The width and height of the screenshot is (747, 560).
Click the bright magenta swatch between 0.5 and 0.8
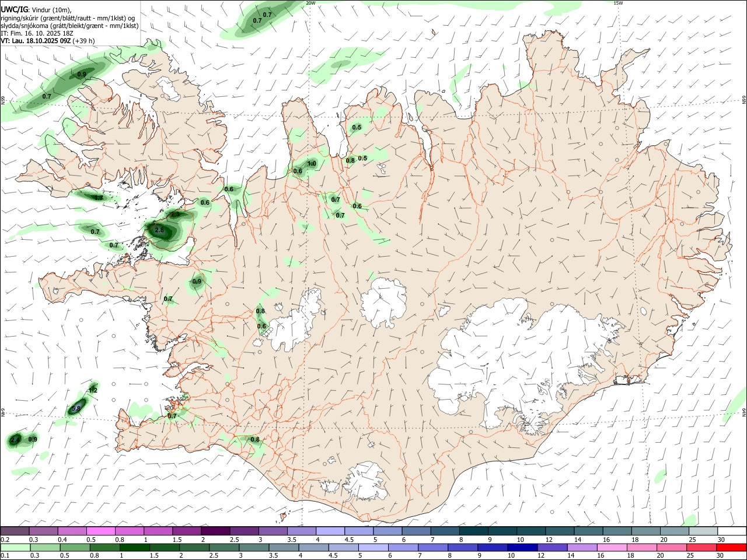100,531
